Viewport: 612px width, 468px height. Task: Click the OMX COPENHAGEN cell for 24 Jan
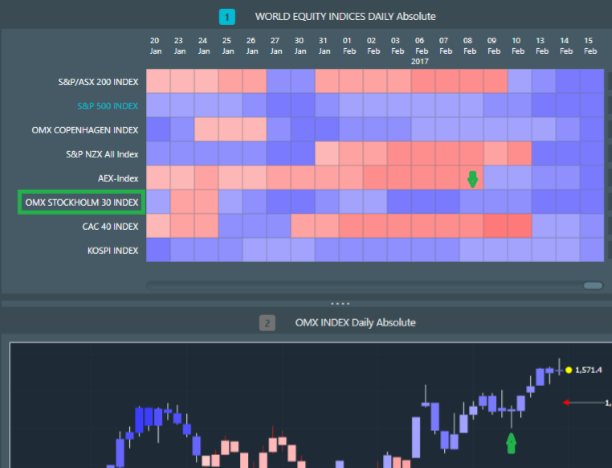pyautogui.click(x=206, y=130)
